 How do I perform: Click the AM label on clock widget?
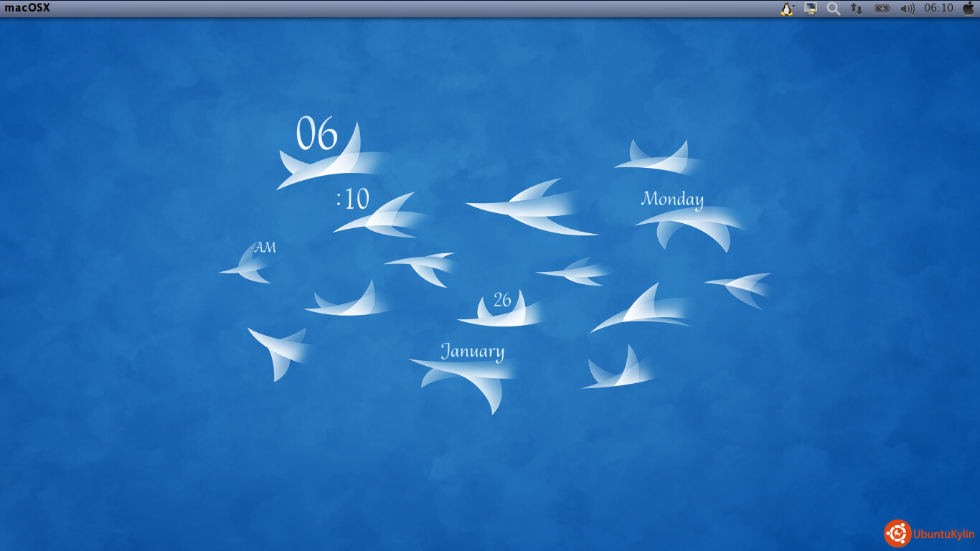coord(265,248)
